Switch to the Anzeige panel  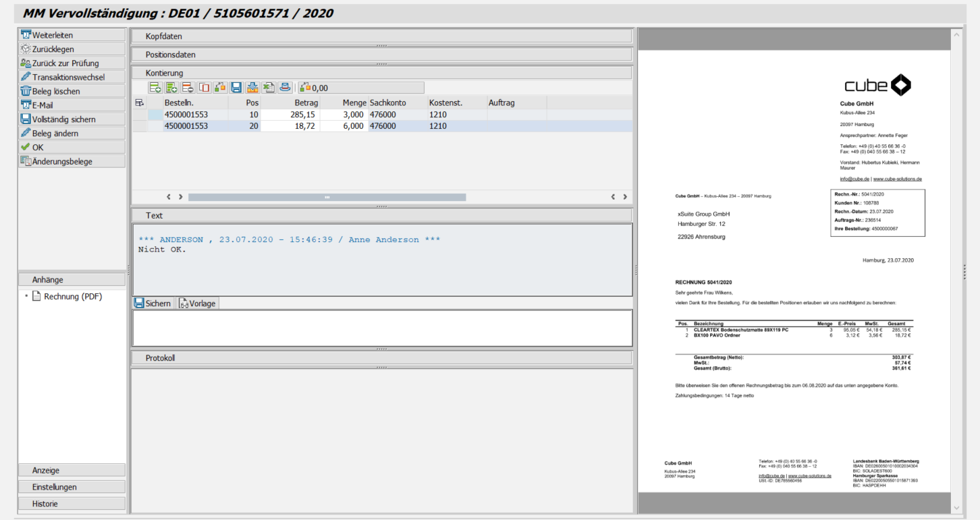pos(71,470)
